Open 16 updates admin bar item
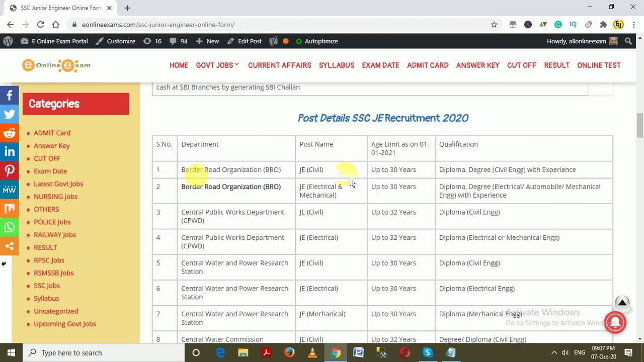 pyautogui.click(x=152, y=41)
